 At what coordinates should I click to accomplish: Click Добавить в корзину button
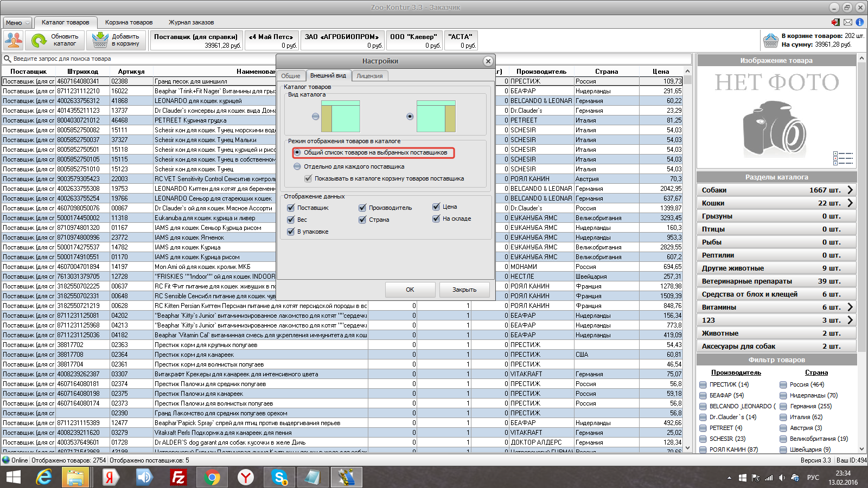[117, 40]
